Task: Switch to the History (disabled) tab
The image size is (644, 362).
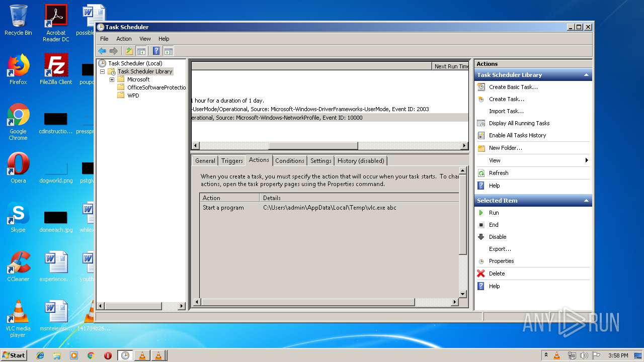Action: pos(361,161)
